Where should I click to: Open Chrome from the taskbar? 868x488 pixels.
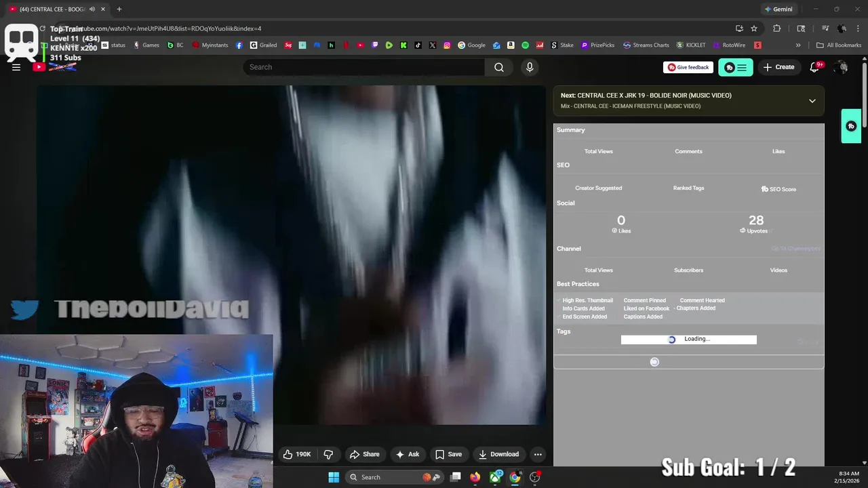coord(515,477)
